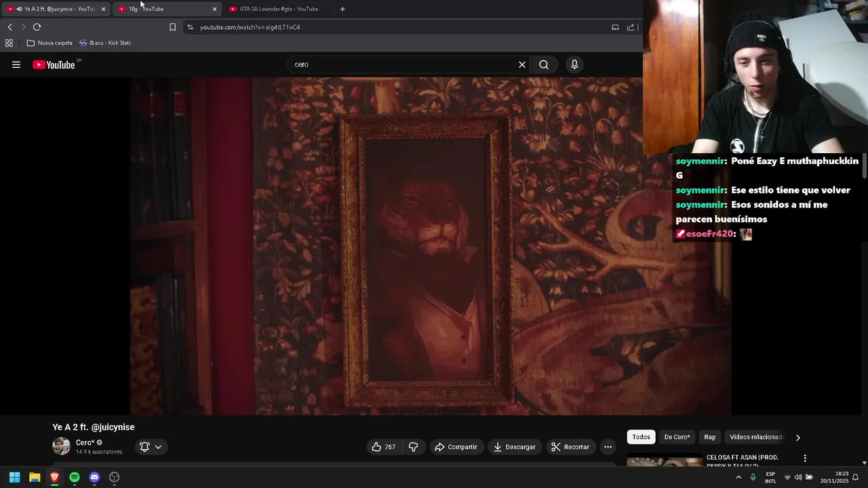Like the video with thumbs up
This screenshot has height=488, width=868.
383,447
